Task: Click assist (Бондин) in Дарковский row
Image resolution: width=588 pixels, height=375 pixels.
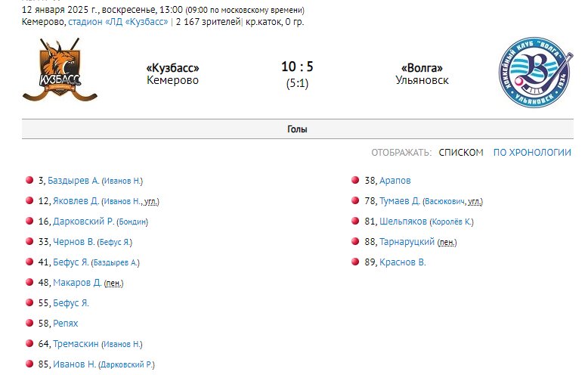Action: tap(132, 222)
